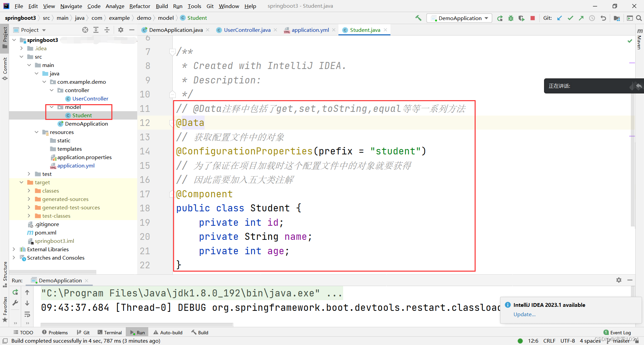This screenshot has width=644, height=345.
Task: Expand the classes folder under target
Action: pyautogui.click(x=29, y=191)
